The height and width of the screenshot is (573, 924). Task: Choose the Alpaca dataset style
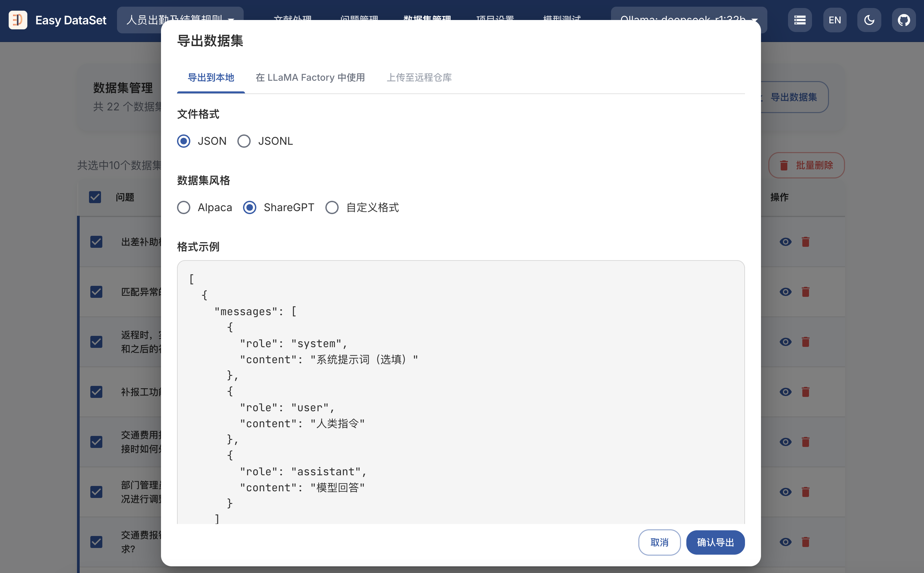click(x=184, y=207)
